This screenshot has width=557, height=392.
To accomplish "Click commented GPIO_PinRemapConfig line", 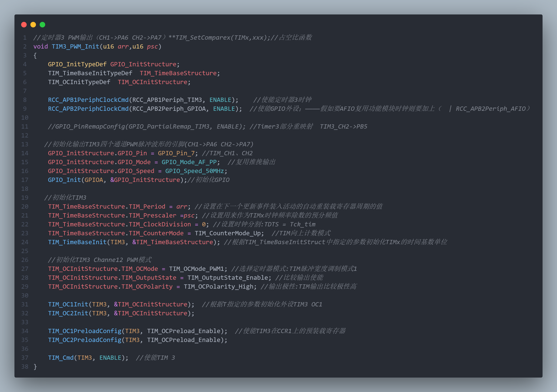I will click(147, 126).
